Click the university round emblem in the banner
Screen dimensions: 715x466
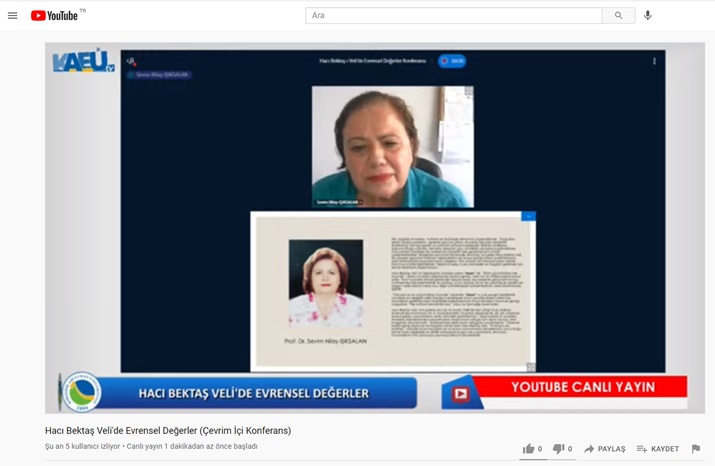tap(81, 392)
